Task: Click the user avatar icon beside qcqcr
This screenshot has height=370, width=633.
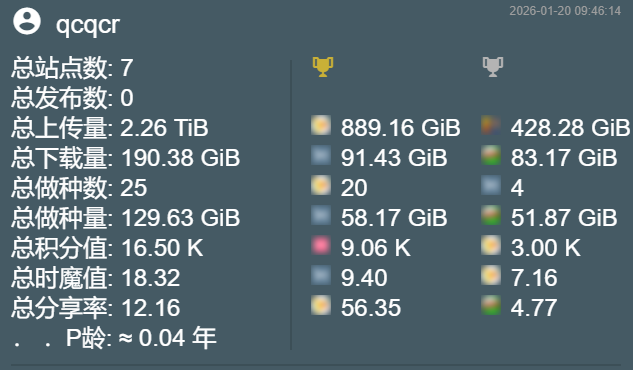Action: click(x=27, y=21)
